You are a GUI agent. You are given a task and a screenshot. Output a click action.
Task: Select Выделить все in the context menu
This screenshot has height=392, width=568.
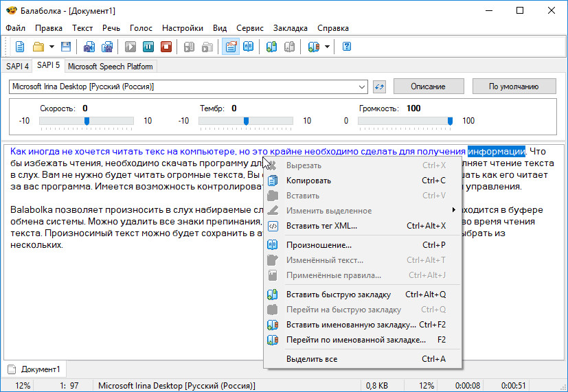click(x=311, y=359)
